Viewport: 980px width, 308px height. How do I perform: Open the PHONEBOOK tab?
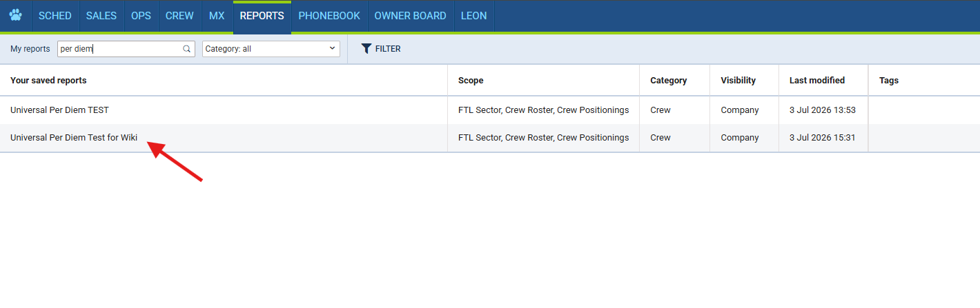pyautogui.click(x=329, y=16)
